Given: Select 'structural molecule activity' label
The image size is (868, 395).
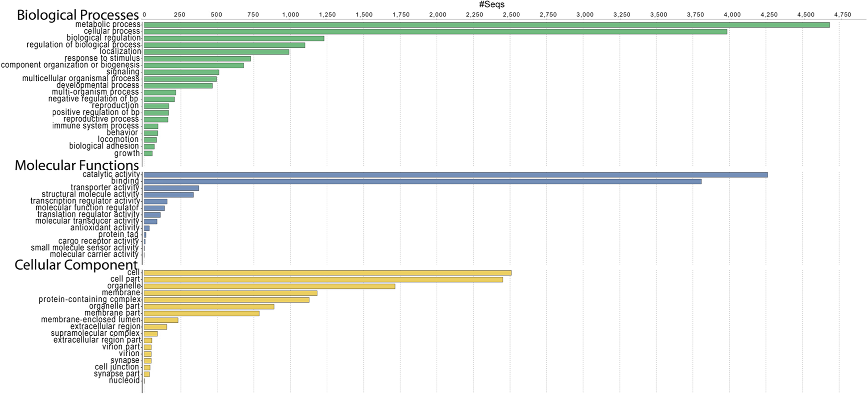Looking at the screenshot, I should (x=90, y=194).
